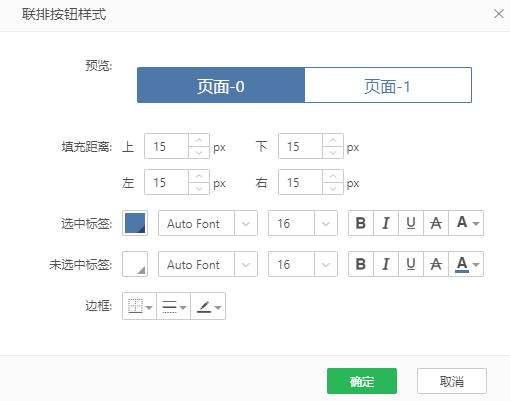Viewport: 510px width, 401px height.
Task: Pick background color of unselected label (未选中标签)
Action: 135,264
